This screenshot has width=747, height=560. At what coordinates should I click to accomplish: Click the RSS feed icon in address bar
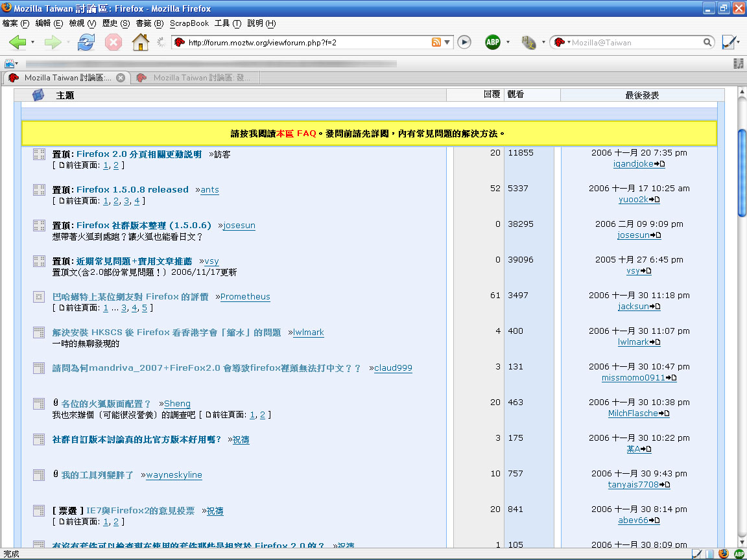pos(436,43)
